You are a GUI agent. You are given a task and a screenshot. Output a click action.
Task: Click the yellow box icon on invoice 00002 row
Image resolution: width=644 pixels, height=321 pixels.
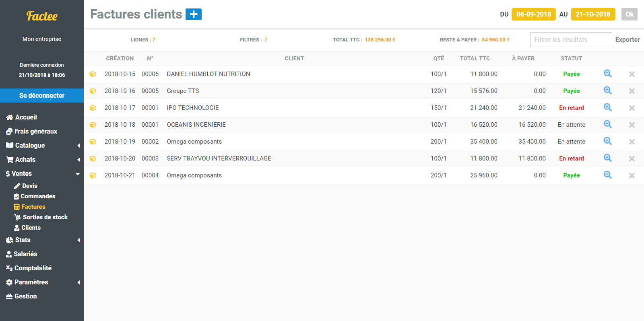tap(93, 142)
